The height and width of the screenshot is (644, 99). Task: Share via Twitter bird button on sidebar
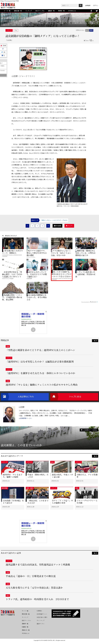pyautogui.click(x=3, y=52)
